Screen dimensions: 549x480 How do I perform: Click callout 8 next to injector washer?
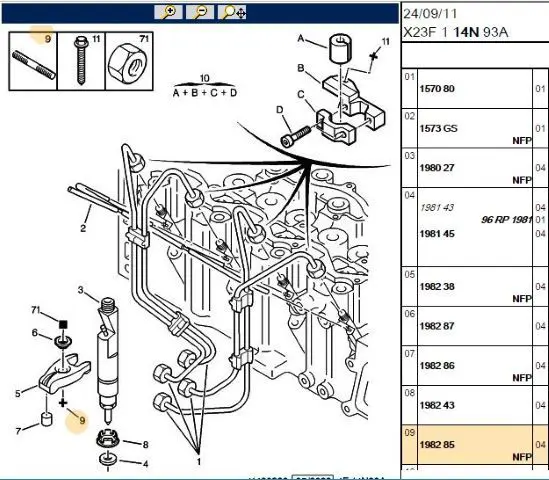145,445
